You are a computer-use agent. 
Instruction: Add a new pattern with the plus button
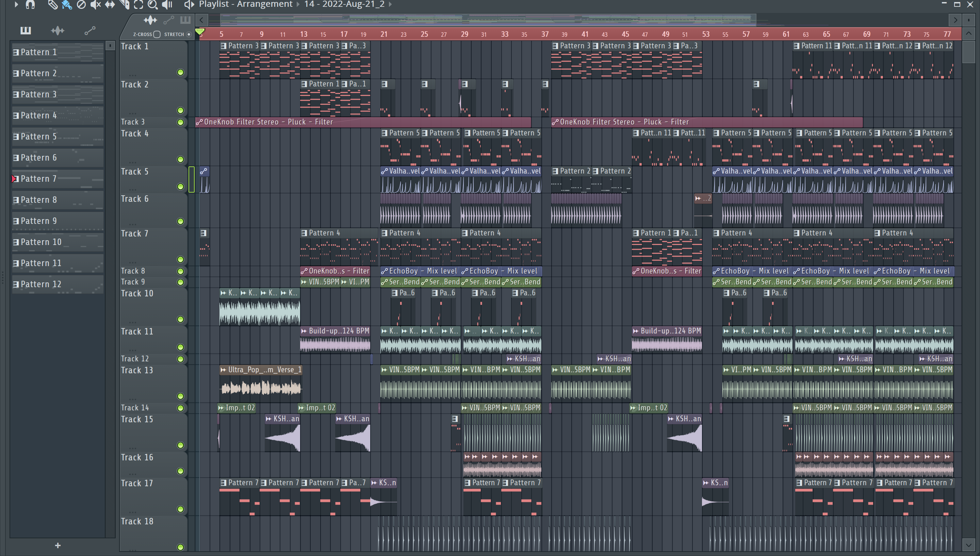[x=58, y=545]
